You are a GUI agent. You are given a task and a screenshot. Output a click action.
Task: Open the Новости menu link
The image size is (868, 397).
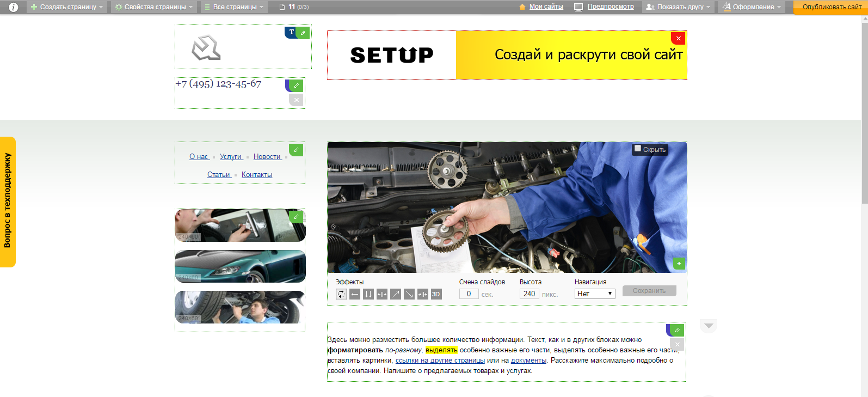click(x=267, y=157)
